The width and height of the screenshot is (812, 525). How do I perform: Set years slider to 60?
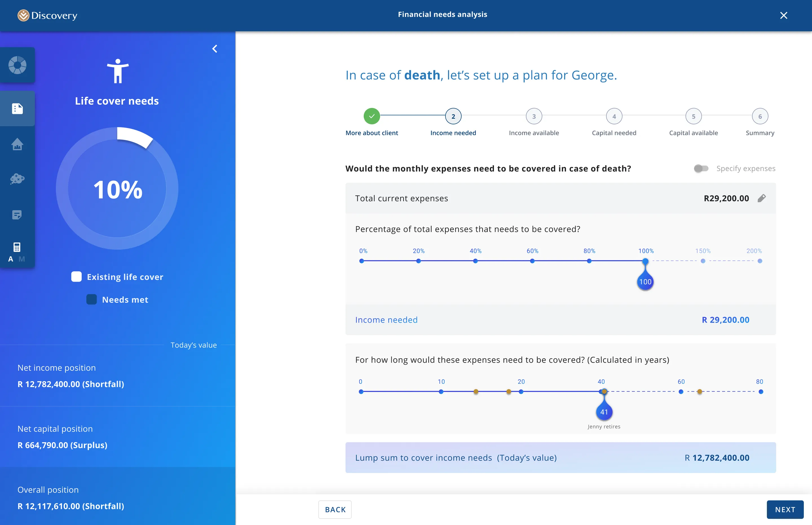pos(681,392)
